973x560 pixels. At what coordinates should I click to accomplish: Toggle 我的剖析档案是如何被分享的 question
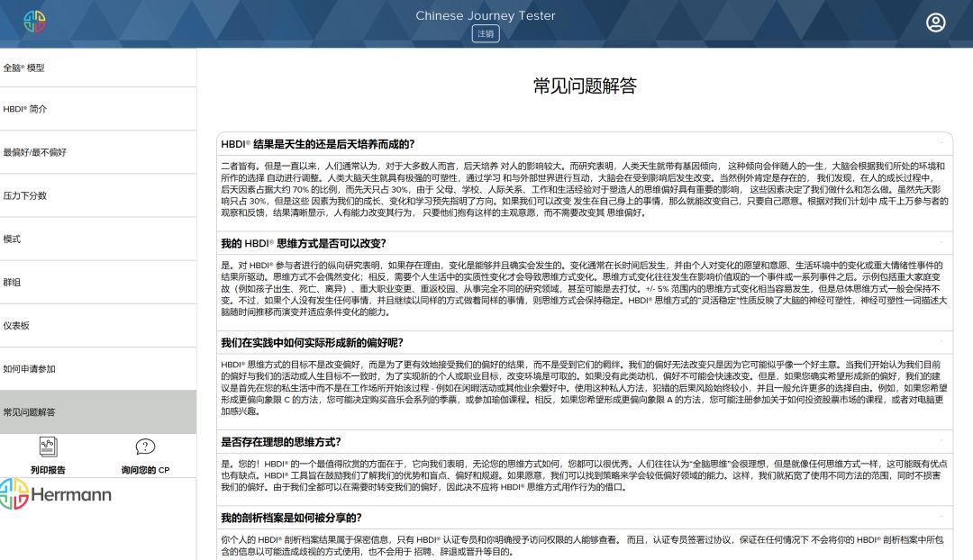[585, 517]
